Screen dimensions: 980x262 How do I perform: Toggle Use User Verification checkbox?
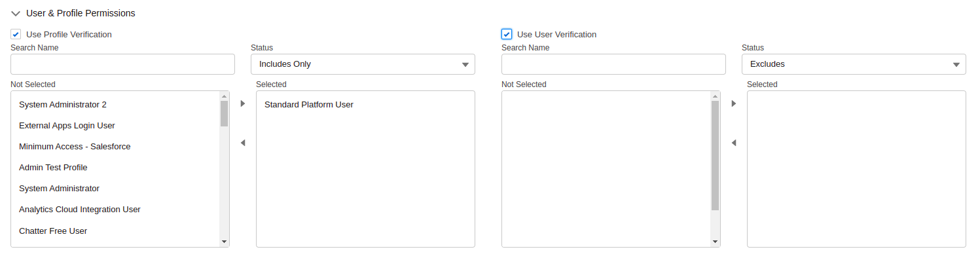(507, 34)
